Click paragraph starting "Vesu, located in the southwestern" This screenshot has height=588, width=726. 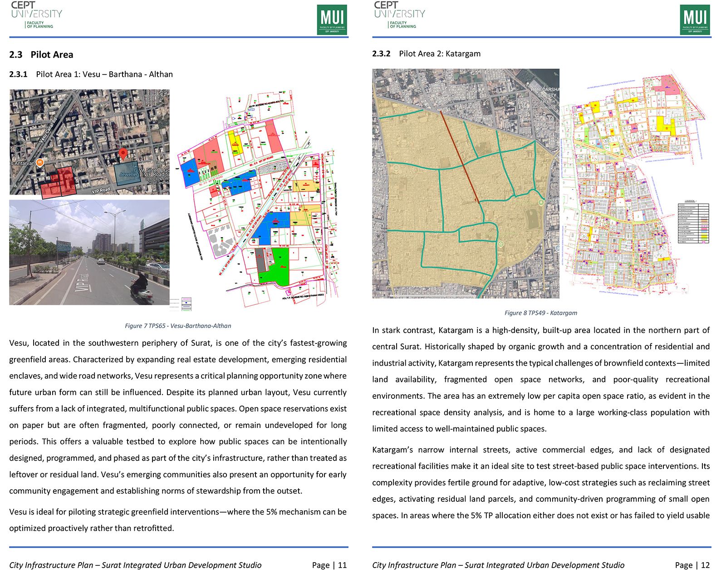pos(178,417)
